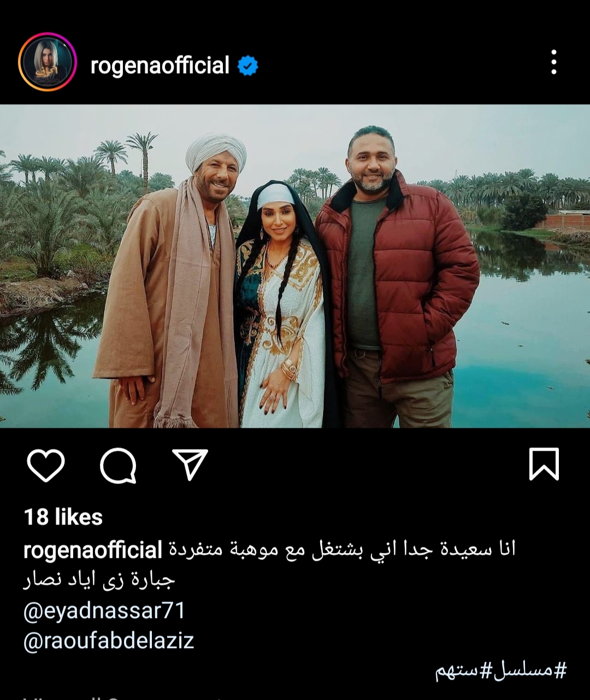Viewport: 590px width, 700px height.
Task: Open the rogenaofficial profile from the header username
Action: [160, 66]
